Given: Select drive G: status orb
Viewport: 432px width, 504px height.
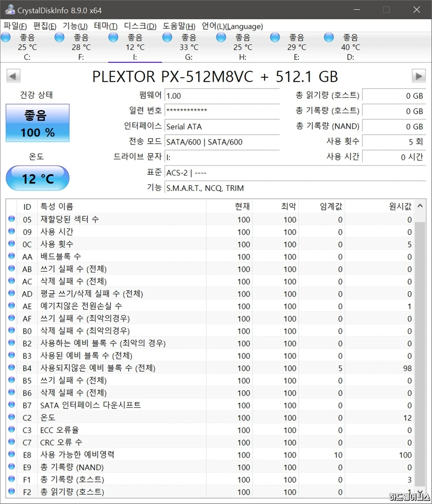Looking at the screenshot, I should [x=167, y=38].
